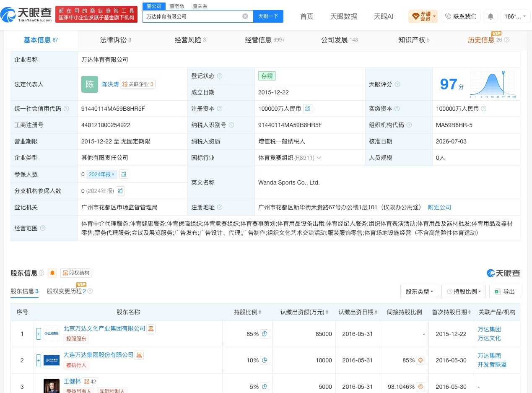Open the equity structure icon beside 大连万达集团
Viewport: 532px width, 393px height.
[x=139, y=355]
